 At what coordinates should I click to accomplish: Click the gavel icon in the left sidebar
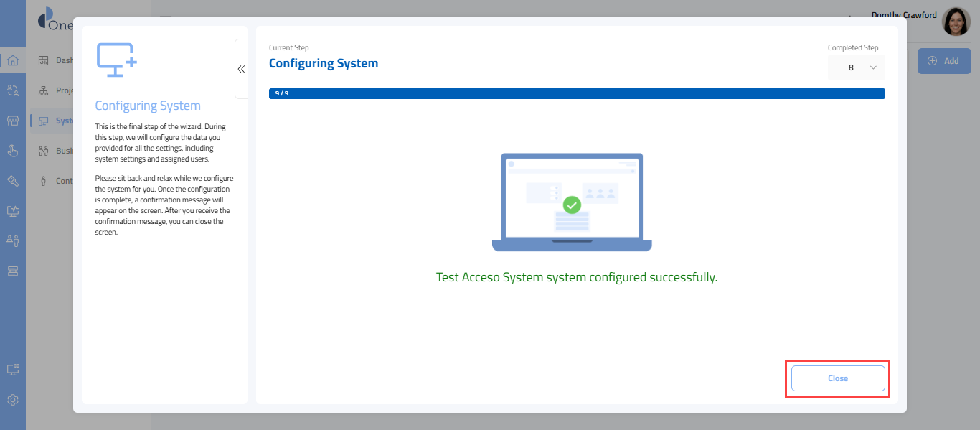[13, 181]
